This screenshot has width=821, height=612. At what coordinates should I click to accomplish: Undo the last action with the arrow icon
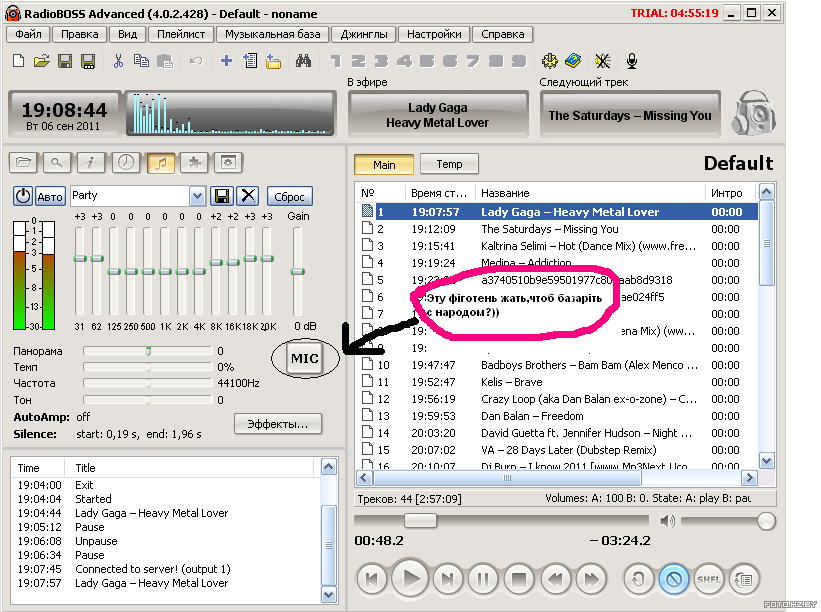tap(196, 61)
